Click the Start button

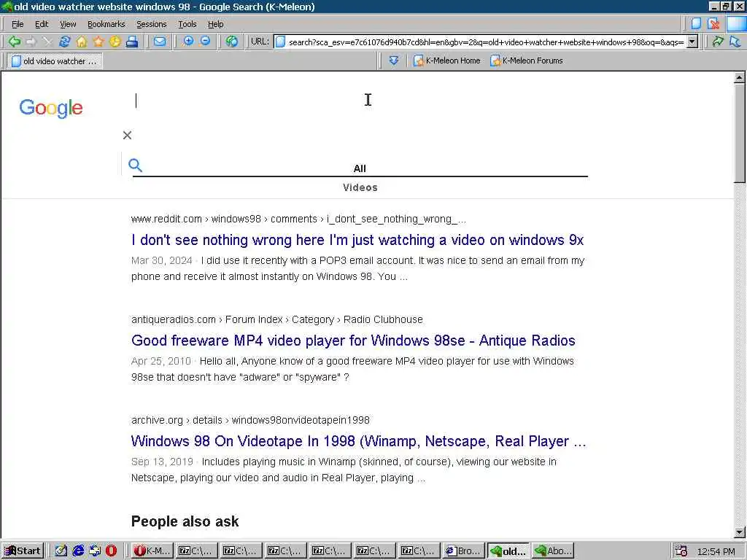pos(23,551)
